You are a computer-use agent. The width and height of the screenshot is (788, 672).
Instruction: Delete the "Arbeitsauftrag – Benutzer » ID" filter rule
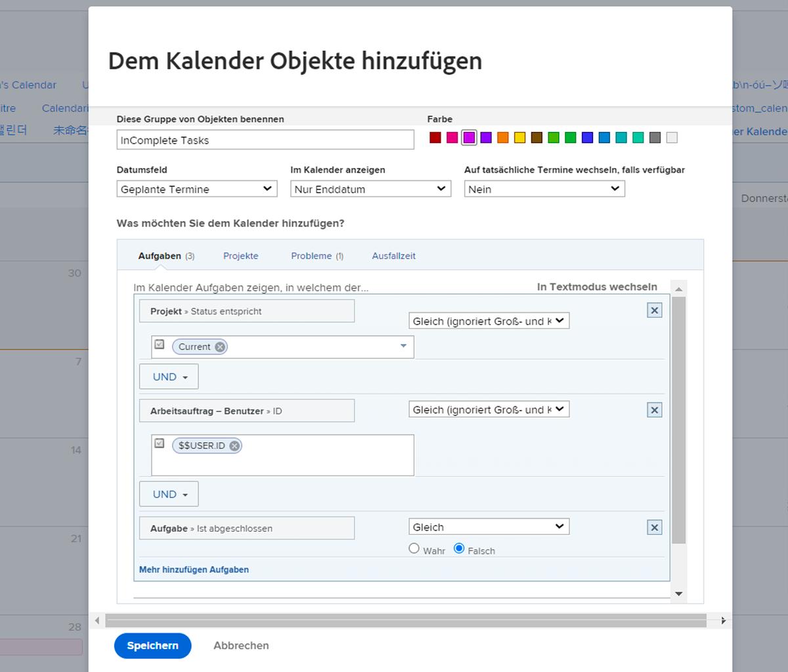pos(654,409)
